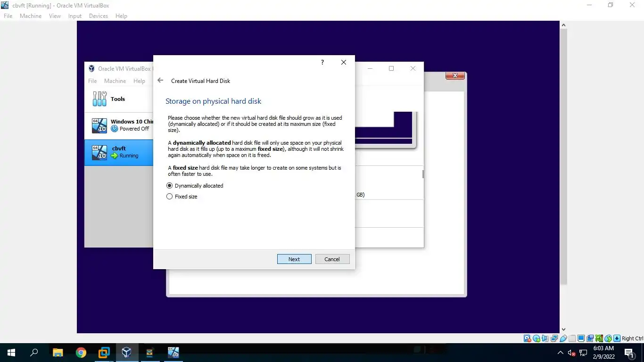
Task: Click USB devices status icon
Action: tap(563, 338)
